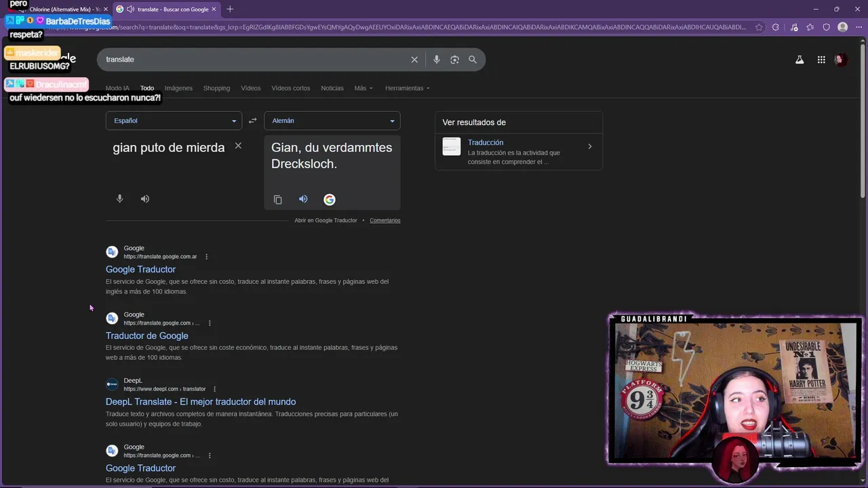The height and width of the screenshot is (488, 868).
Task: Search the translation on Google icon
Action: [x=330, y=199]
